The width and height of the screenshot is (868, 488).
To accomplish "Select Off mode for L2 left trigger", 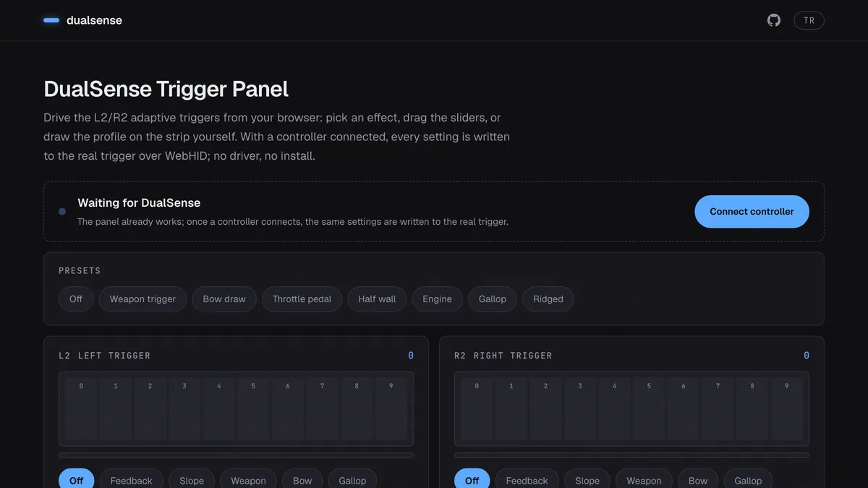I will coord(76,479).
